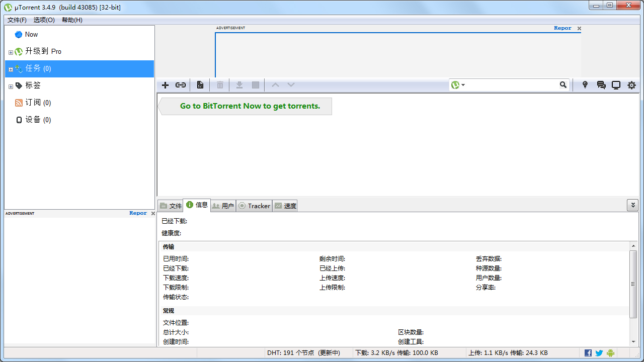Click the search magnifier icon
This screenshot has width=644, height=362.
click(563, 85)
